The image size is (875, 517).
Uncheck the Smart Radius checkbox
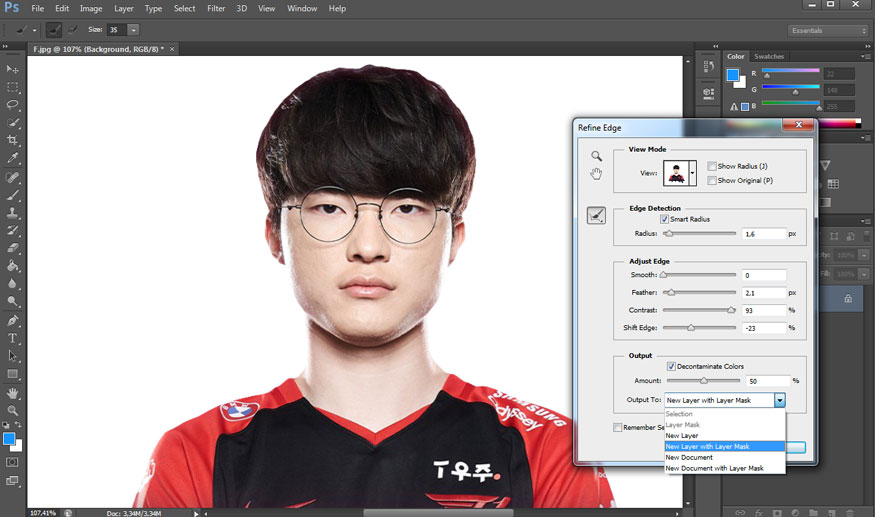tap(664, 219)
